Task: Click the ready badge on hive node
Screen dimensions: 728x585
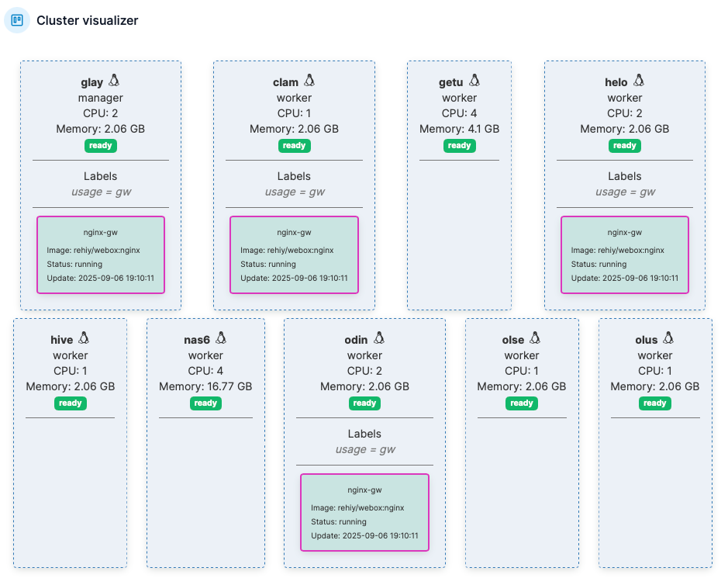Action: 70,403
